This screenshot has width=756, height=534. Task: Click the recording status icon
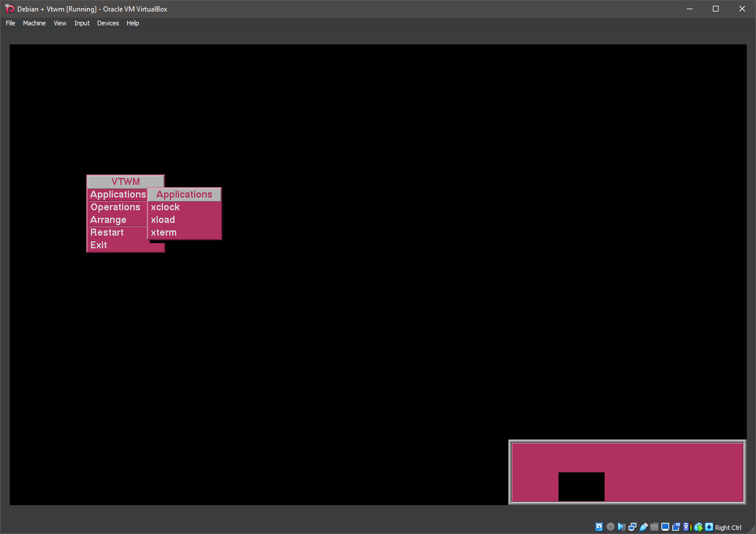(675, 527)
